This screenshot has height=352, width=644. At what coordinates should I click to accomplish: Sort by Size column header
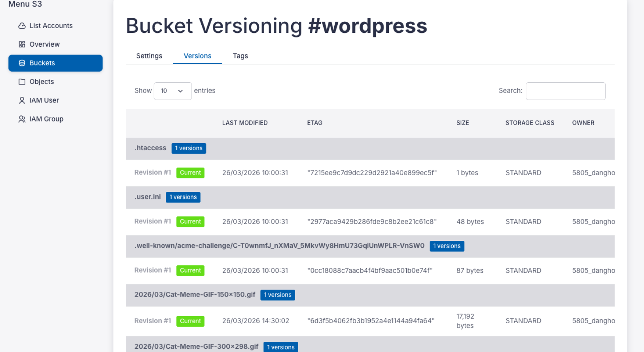pyautogui.click(x=463, y=123)
